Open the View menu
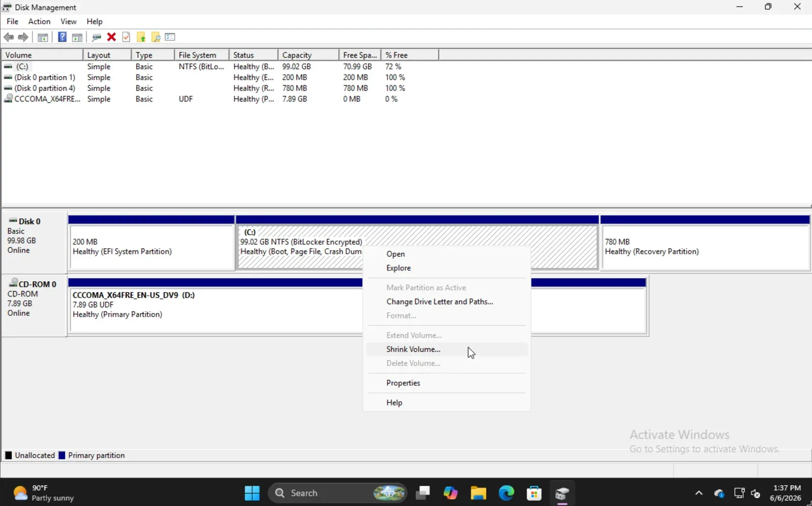 (69, 21)
